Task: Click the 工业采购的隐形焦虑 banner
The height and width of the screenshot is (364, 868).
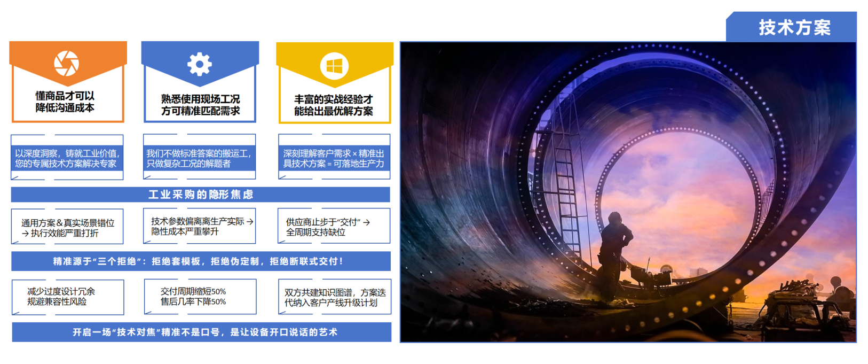Action: [200, 195]
